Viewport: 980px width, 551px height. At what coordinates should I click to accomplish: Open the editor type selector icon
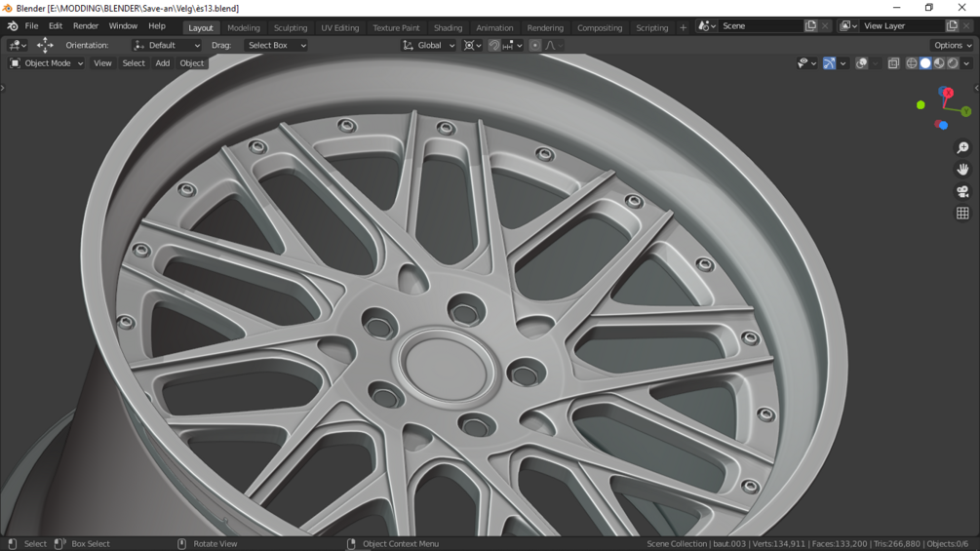pyautogui.click(x=17, y=45)
